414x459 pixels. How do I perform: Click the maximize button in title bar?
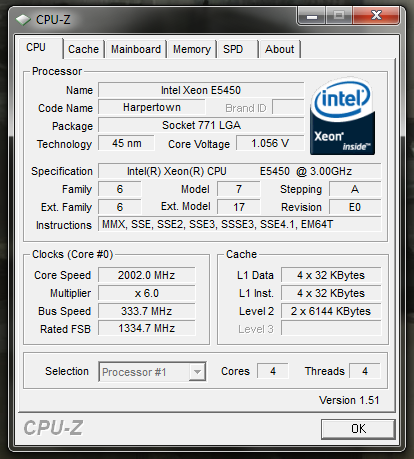[x=339, y=16]
